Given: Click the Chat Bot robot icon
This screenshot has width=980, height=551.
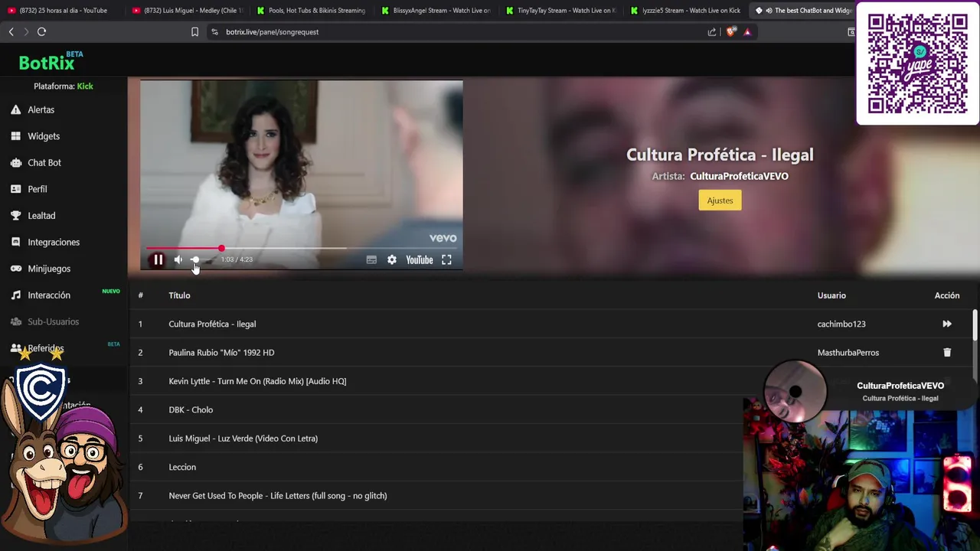Looking at the screenshot, I should (15, 162).
